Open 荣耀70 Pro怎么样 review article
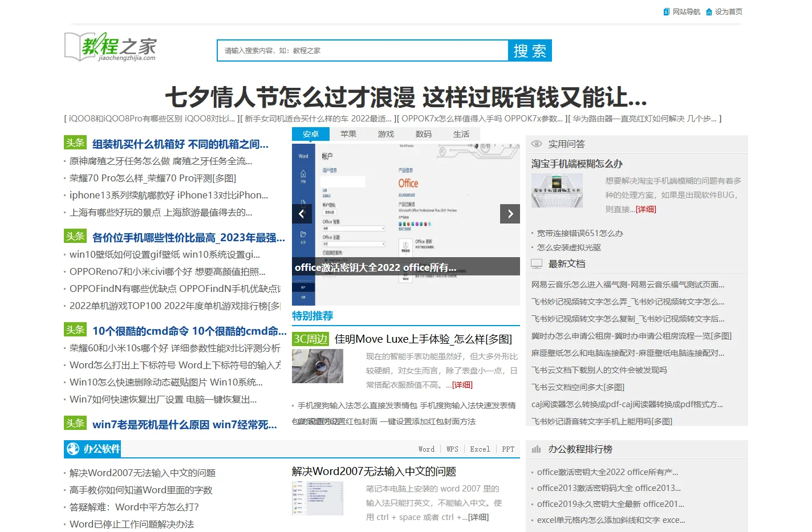The image size is (812, 532). [x=153, y=178]
